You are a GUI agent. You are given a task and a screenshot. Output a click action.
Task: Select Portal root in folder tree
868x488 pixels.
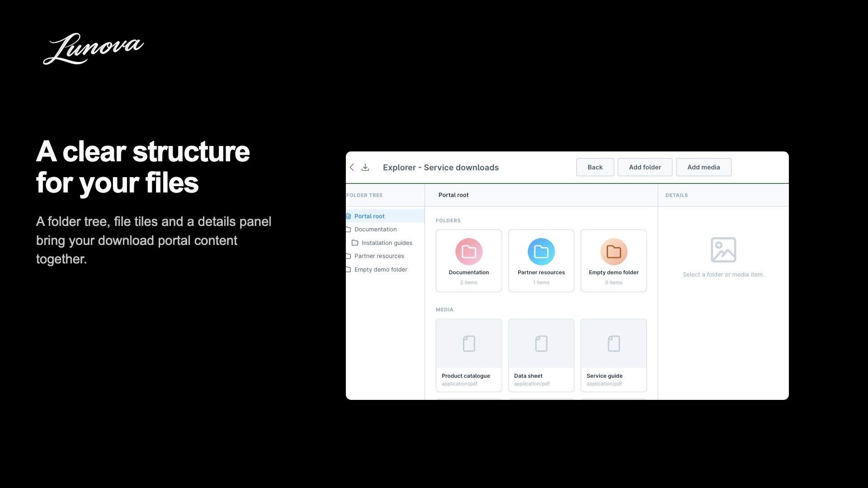(x=385, y=216)
